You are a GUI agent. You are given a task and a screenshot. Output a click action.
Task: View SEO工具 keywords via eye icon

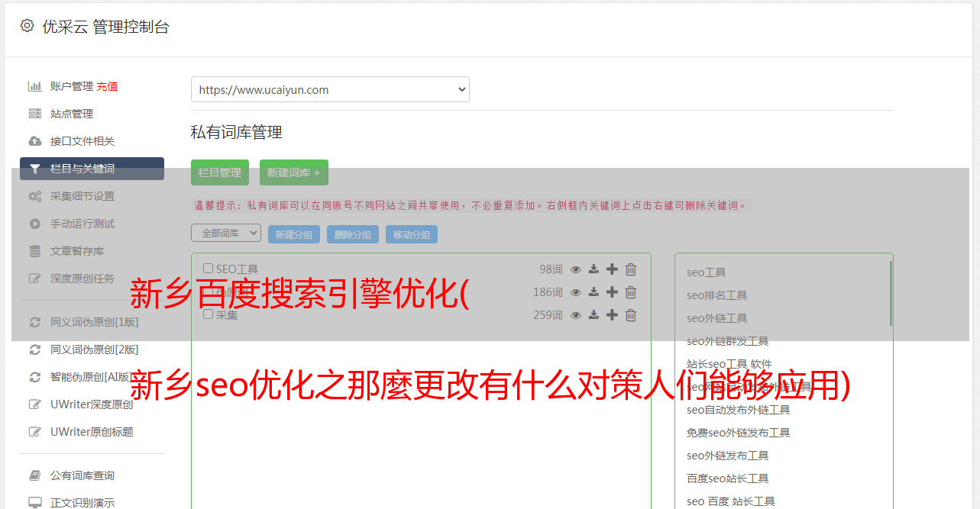576,269
